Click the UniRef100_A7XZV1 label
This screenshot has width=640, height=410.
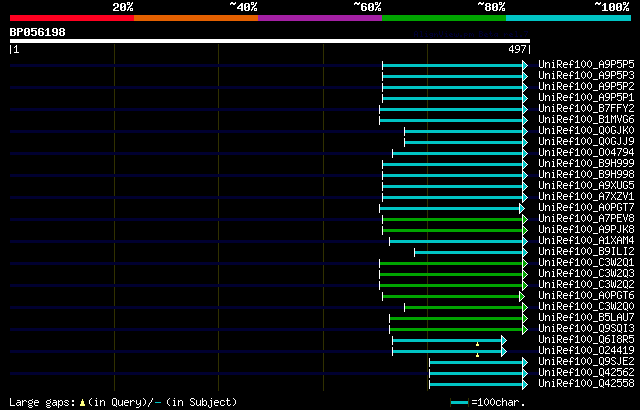click(x=586, y=197)
